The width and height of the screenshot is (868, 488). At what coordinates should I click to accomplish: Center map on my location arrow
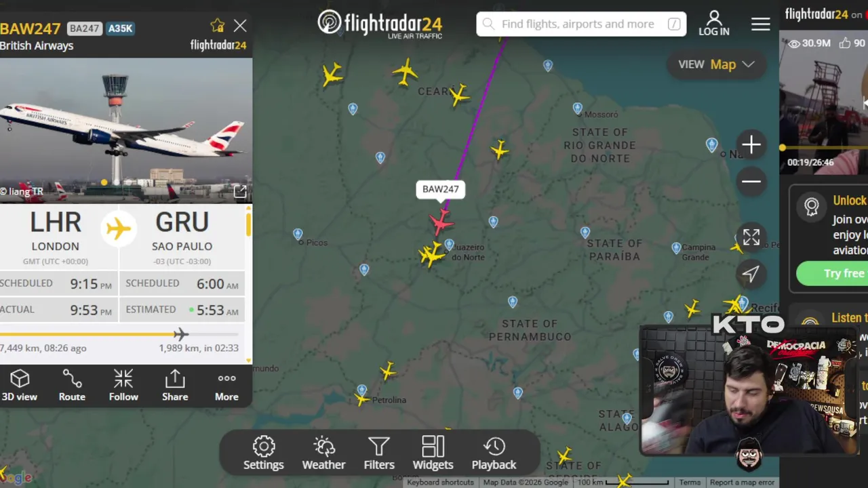(x=751, y=274)
